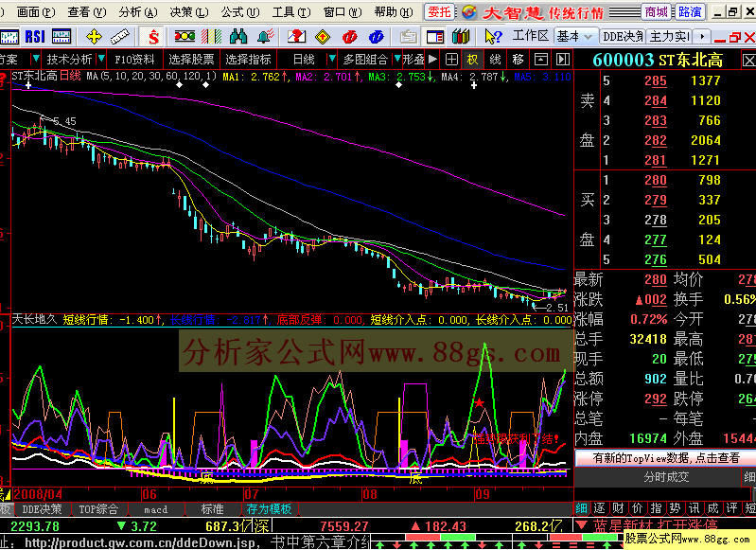The height and width of the screenshot is (550, 756).
Task: Open F10资料 stock information
Action: (135, 60)
